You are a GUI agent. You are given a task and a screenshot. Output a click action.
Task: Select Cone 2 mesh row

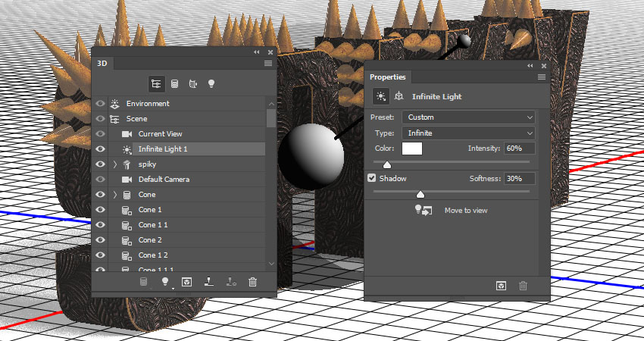point(187,240)
